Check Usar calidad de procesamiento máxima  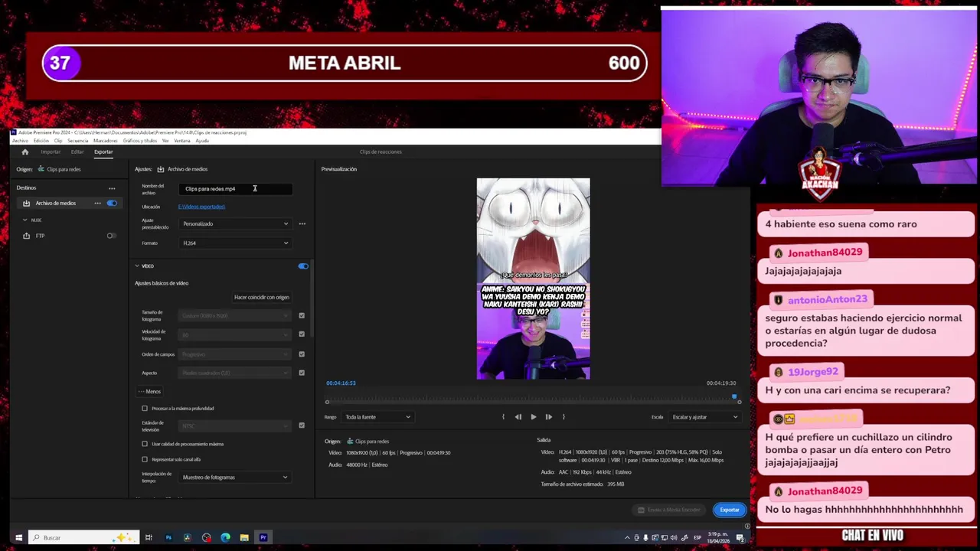(x=145, y=444)
